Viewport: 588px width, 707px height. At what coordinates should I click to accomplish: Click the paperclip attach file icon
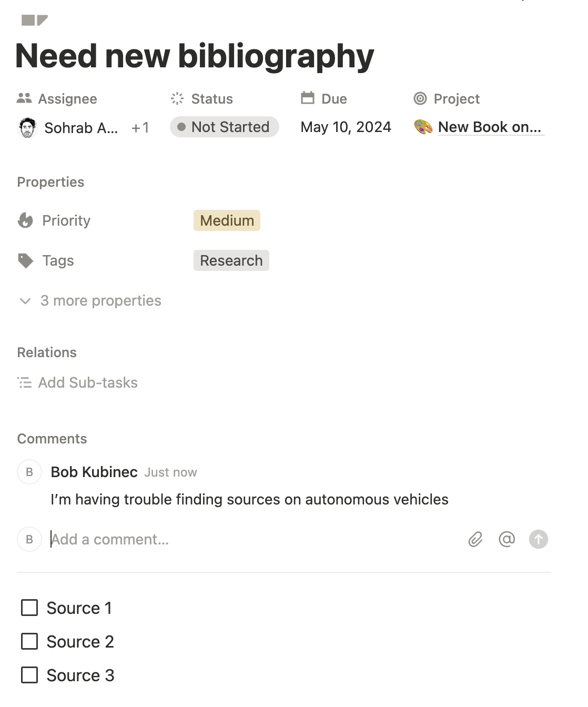pos(475,539)
